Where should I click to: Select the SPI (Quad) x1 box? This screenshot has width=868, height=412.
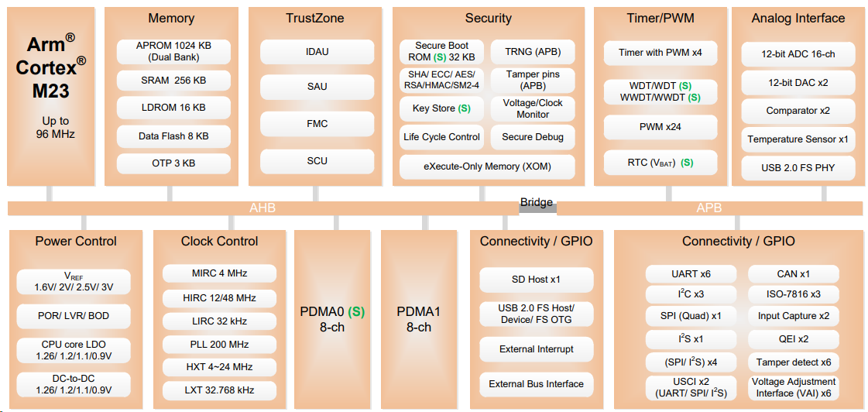point(691,316)
